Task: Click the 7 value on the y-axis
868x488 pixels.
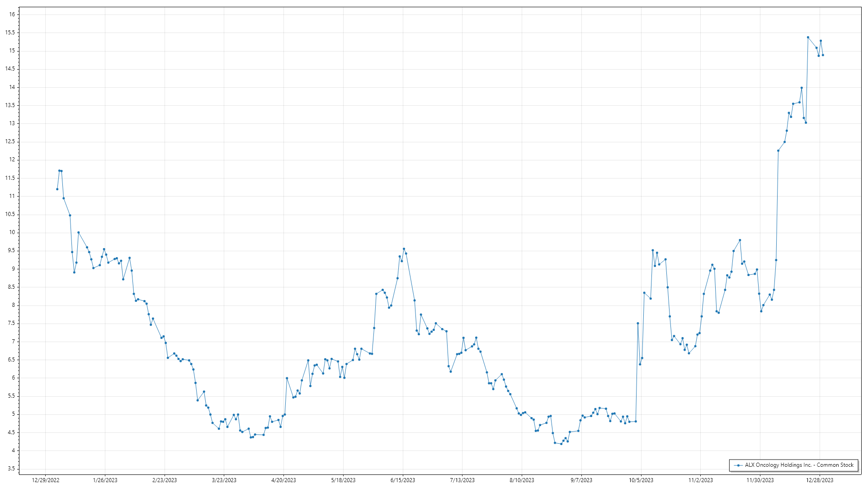Action: (13, 342)
